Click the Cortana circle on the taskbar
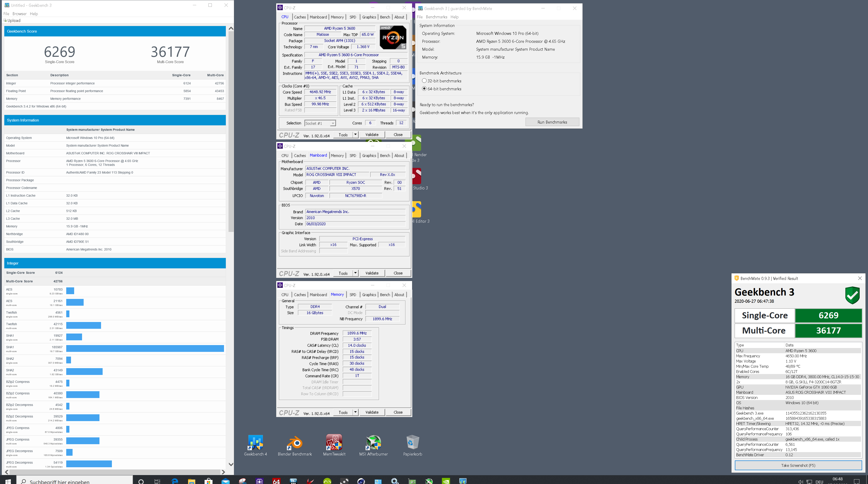This screenshot has width=868, height=484. [141, 481]
